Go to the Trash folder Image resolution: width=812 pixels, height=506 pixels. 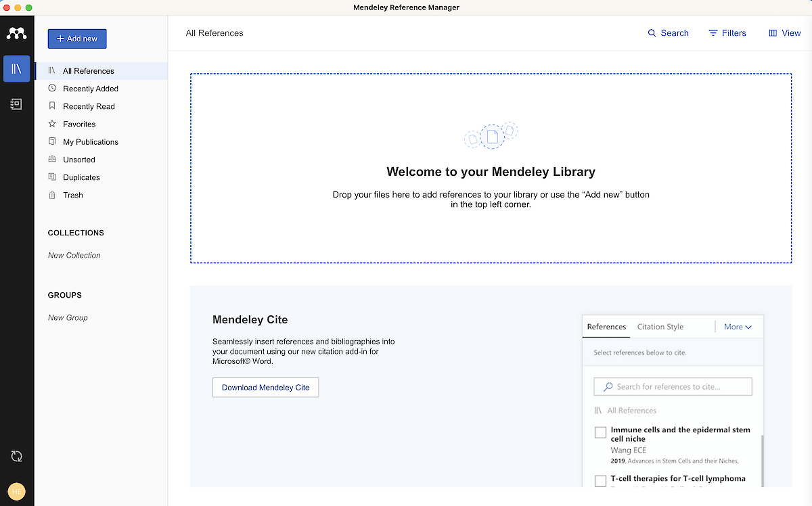73,195
